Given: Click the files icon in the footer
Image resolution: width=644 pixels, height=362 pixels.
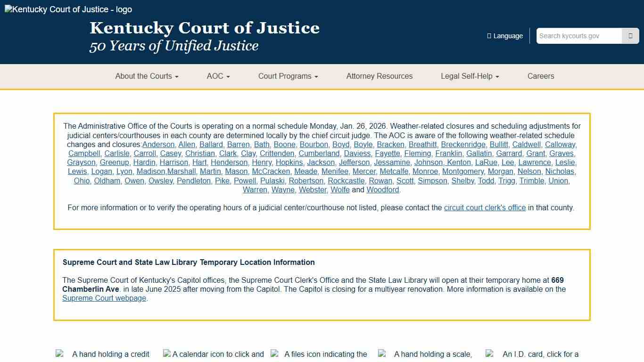Looking at the screenshot, I should [x=274, y=354].
